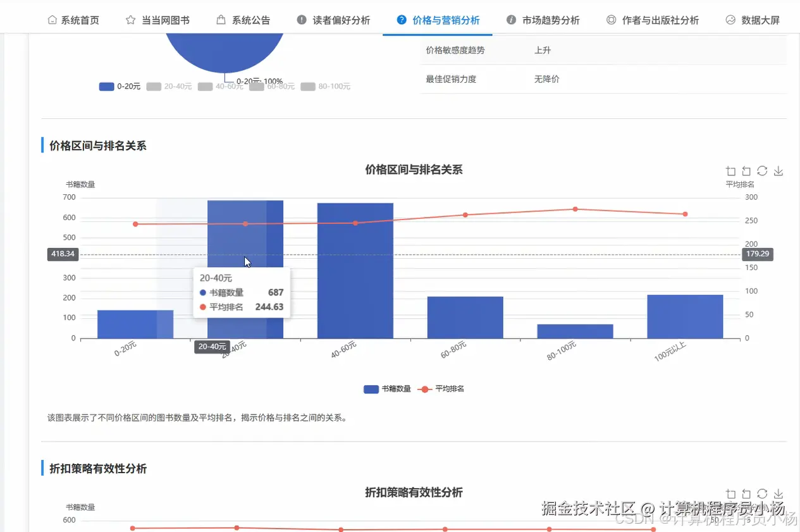800x532 pixels.
Task: Enable the 60-80元 pie legend item
Action: pos(272,87)
